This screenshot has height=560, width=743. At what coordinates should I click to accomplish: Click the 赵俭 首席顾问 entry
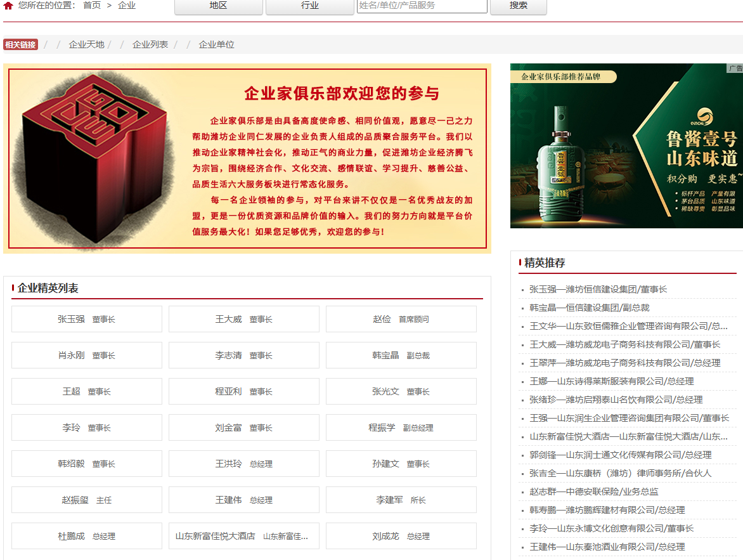[x=401, y=319]
